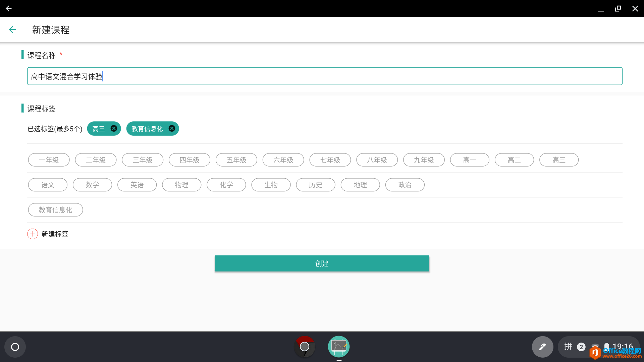Select the 政治 subject tag
644x362 pixels.
click(405, 185)
